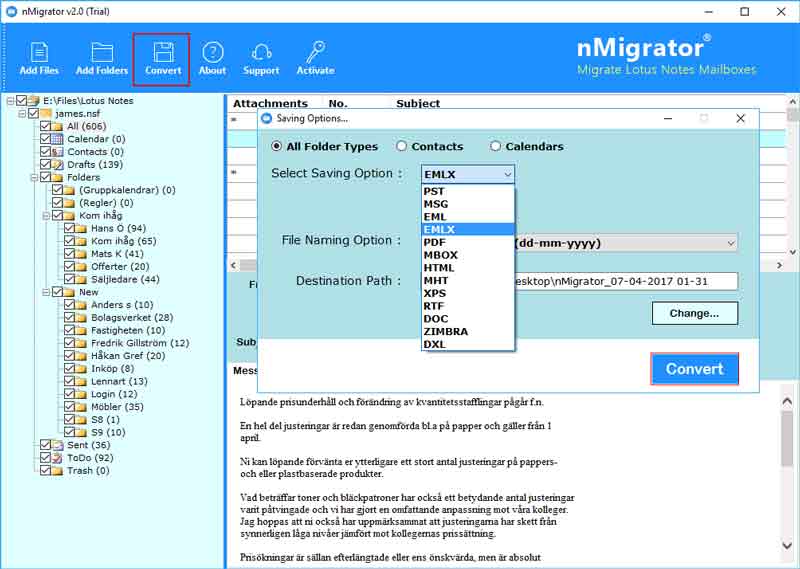800x569 pixels.
Task: Click the Attachments column header
Action: point(270,104)
